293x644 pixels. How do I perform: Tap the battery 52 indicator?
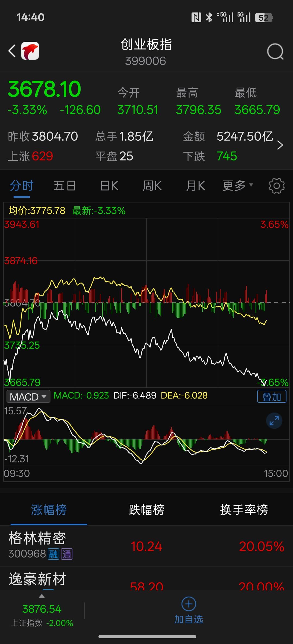(x=264, y=18)
